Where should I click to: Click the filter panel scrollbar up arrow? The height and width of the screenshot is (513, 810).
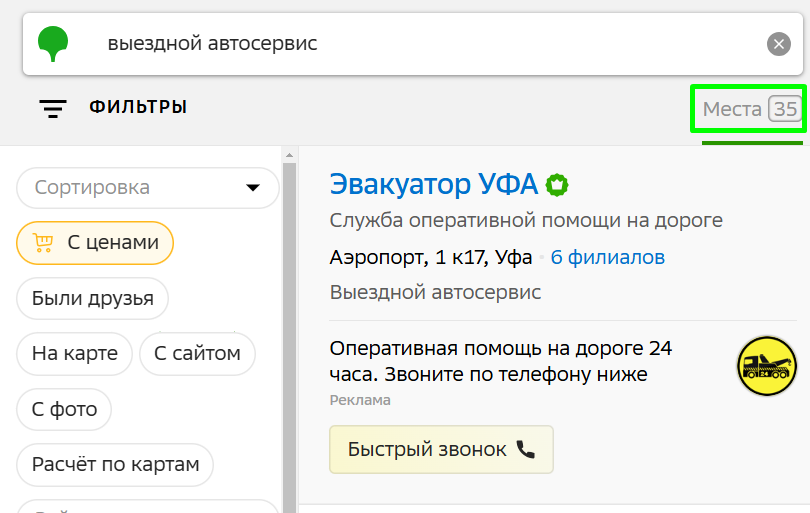tap(289, 155)
